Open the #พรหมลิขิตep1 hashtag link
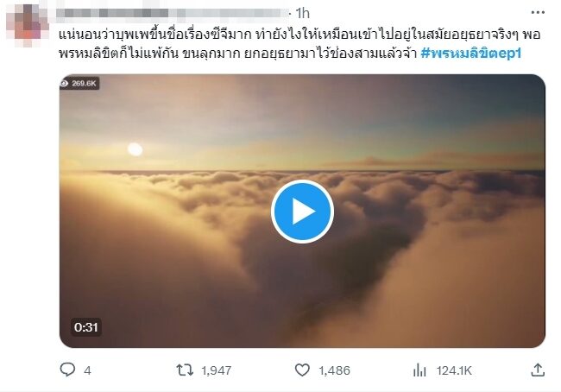The height and width of the screenshot is (392, 561). 471,54
